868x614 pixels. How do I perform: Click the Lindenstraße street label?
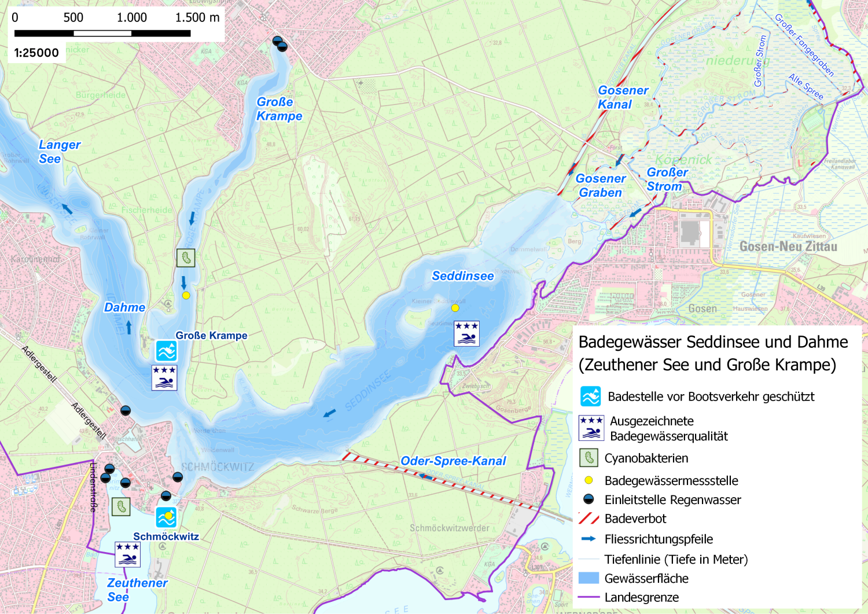93,487
